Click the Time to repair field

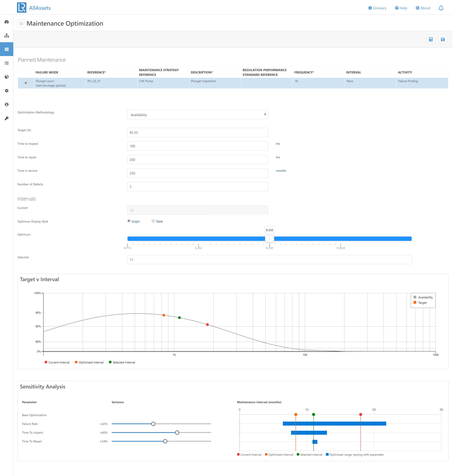click(197, 159)
